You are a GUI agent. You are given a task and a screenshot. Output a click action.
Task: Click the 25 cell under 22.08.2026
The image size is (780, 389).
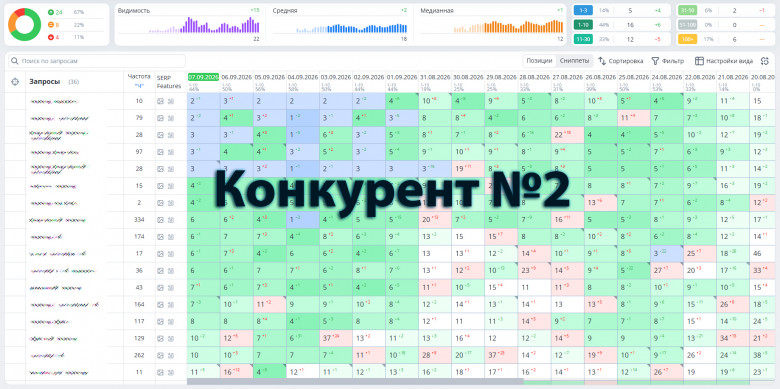point(699,254)
